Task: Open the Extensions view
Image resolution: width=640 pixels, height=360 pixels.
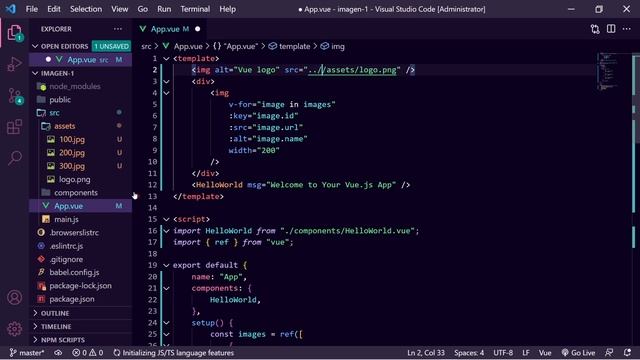Action: click(x=14, y=127)
